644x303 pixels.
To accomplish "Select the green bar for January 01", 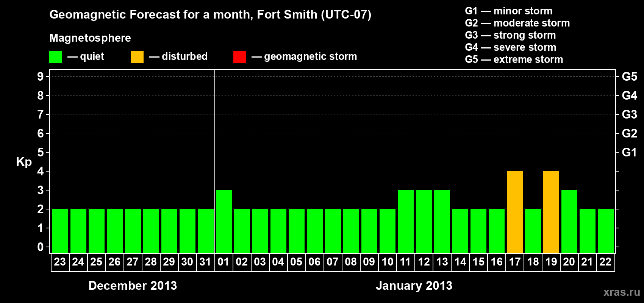I will (224, 221).
